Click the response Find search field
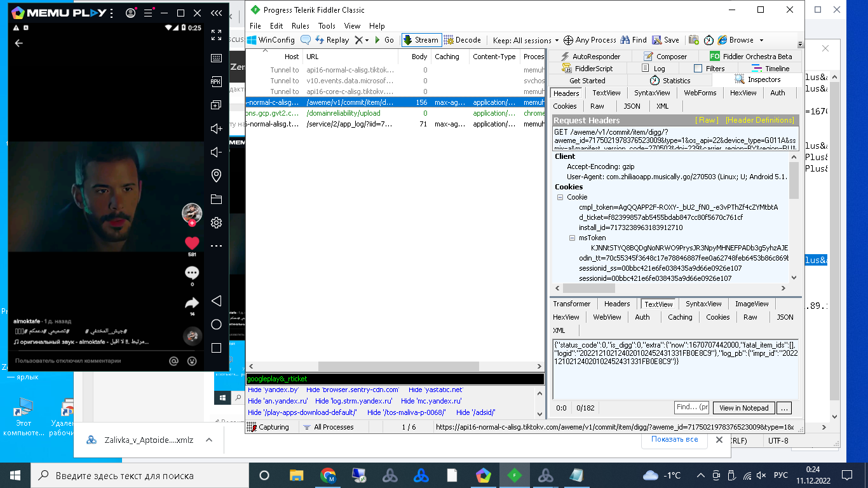Image resolution: width=868 pixels, height=488 pixels. click(x=691, y=407)
